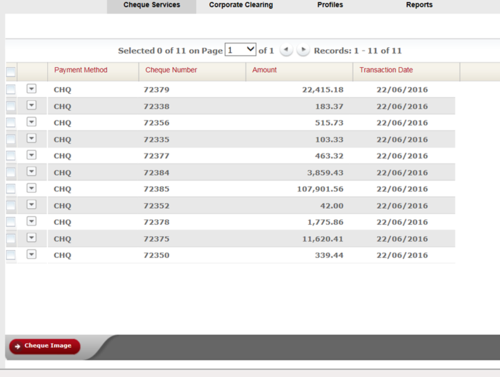The width and height of the screenshot is (500, 377).
Task: Tick the checkbox for cheque 72375
Action: pyautogui.click(x=11, y=238)
